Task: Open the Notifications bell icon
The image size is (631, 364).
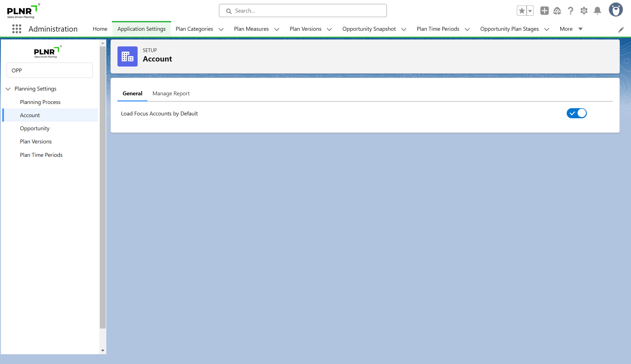Action: click(x=597, y=11)
